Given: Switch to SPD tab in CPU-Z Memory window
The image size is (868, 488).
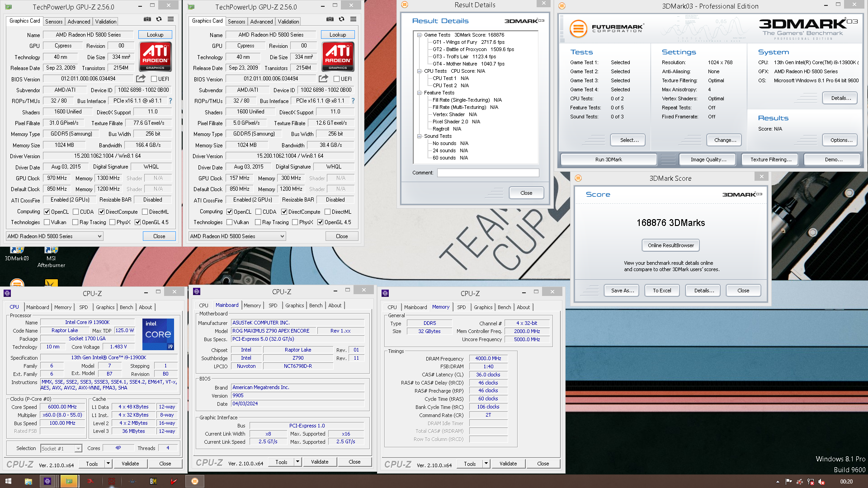Looking at the screenshot, I should tap(461, 307).
